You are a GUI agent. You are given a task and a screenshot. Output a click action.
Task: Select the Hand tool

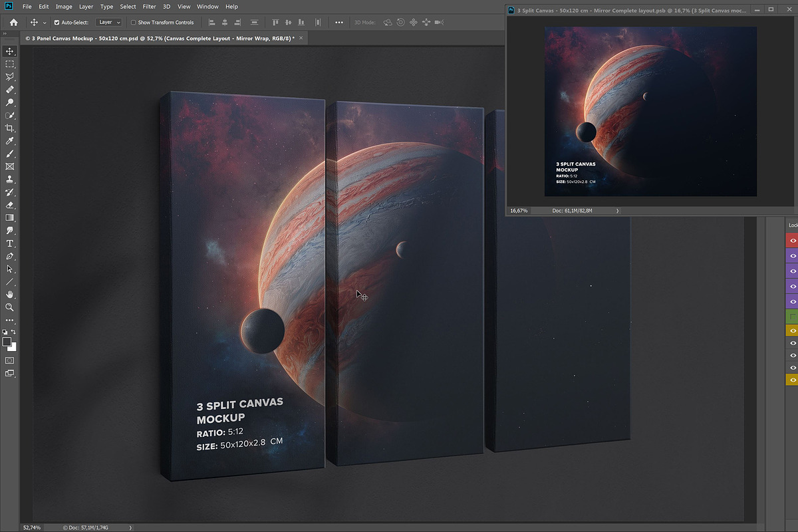pos(9,295)
